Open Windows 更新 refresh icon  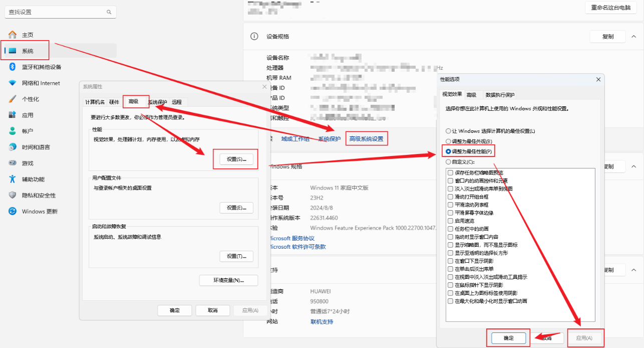pyautogui.click(x=13, y=211)
